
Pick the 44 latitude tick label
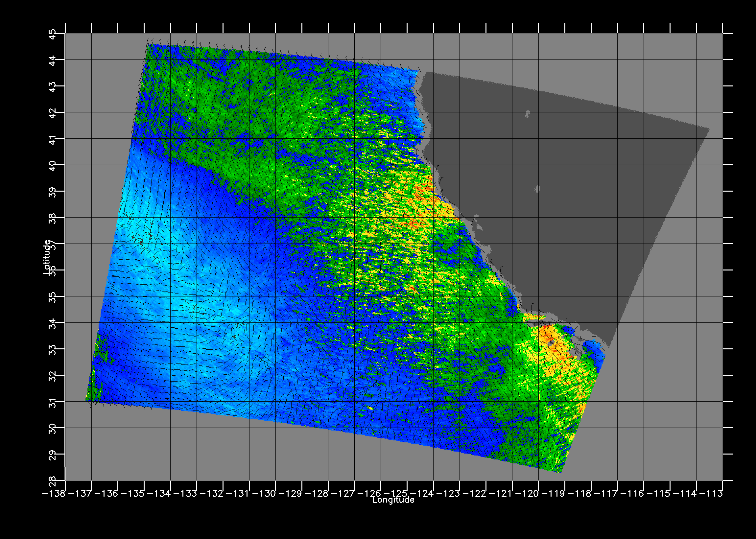click(x=53, y=60)
